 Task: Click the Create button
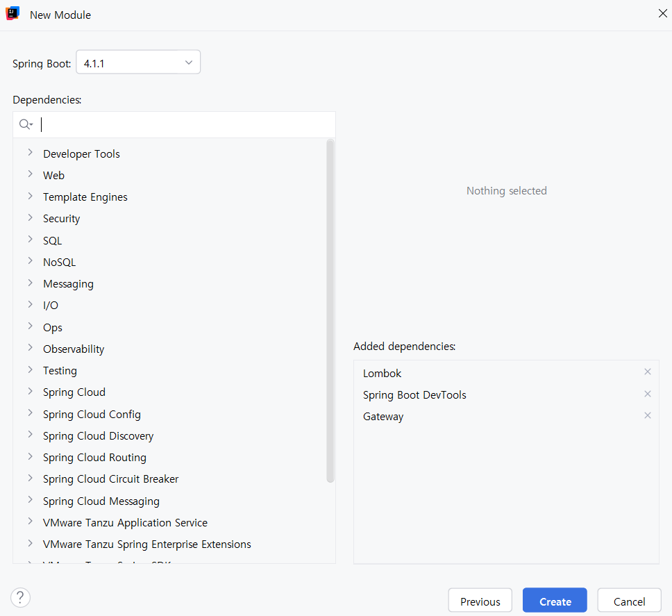[x=555, y=601]
